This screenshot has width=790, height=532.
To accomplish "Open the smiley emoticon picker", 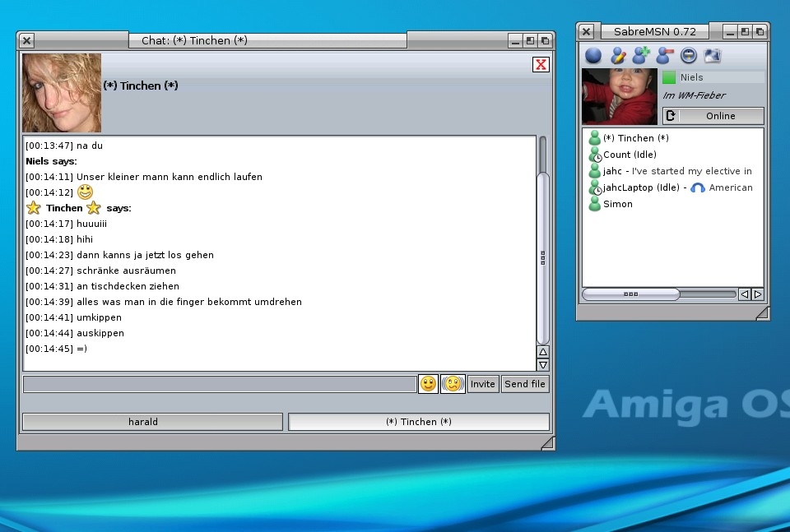I will pyautogui.click(x=428, y=384).
